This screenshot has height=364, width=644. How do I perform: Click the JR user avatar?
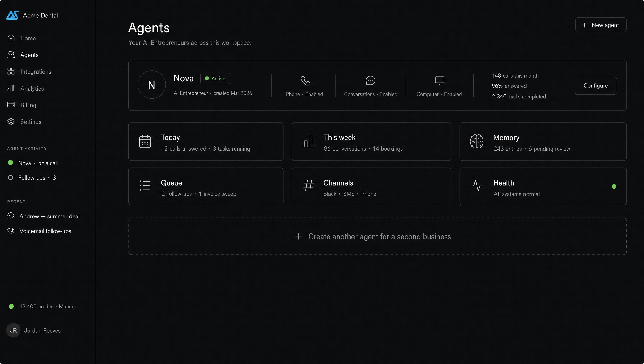point(13,330)
